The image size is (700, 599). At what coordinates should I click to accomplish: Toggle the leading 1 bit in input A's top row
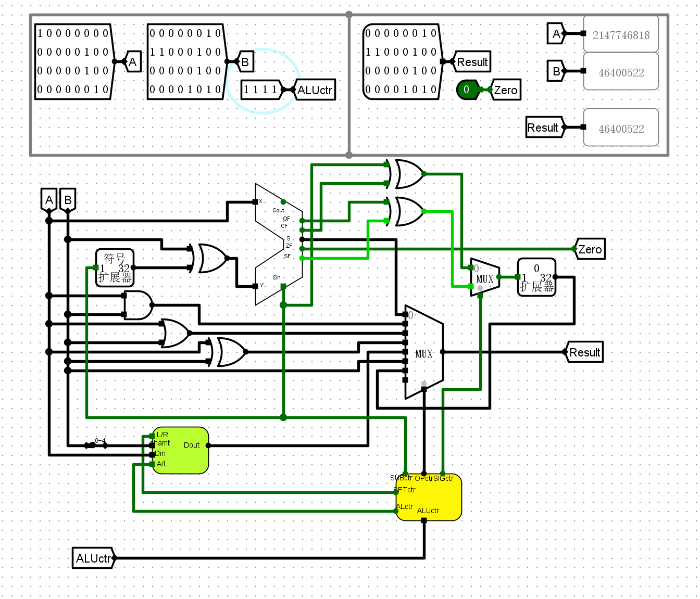(41, 33)
